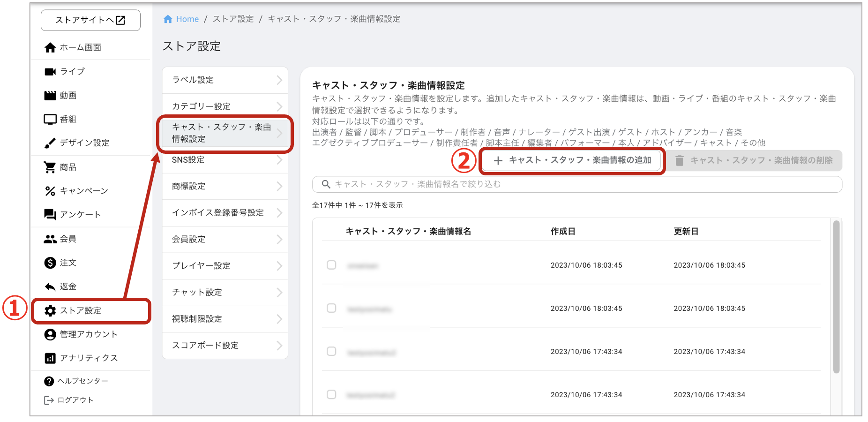The image size is (868, 422).
Task: Click the ヘルプセンター question mark icon
Action: coord(49,381)
